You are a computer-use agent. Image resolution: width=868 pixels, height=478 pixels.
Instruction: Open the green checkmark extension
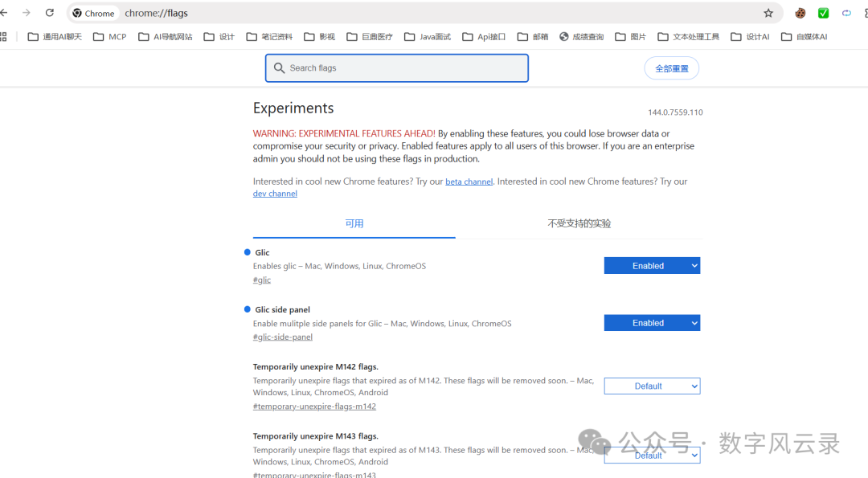pyautogui.click(x=823, y=14)
